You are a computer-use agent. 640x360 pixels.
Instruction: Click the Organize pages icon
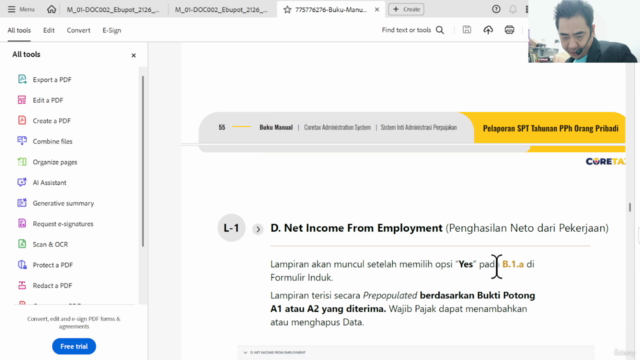coord(22,162)
